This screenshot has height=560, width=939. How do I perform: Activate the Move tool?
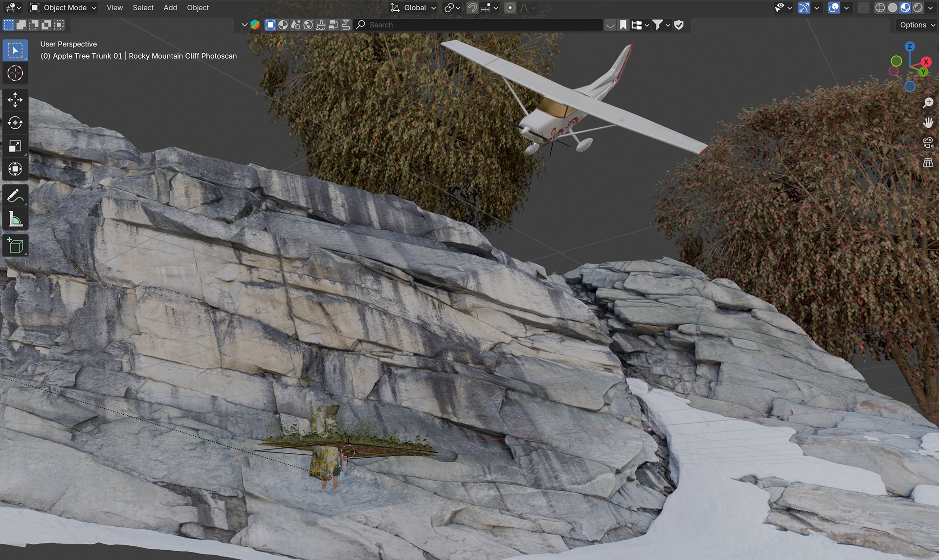(15, 100)
